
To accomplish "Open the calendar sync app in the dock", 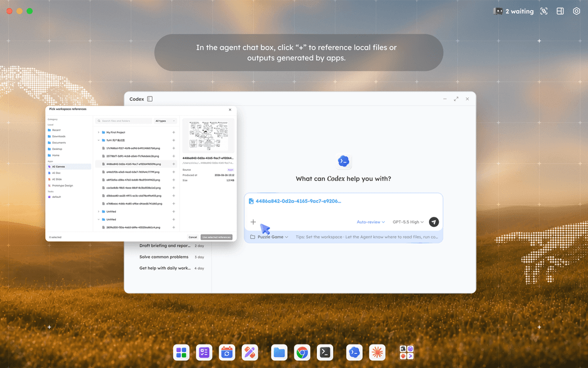I will (227, 353).
